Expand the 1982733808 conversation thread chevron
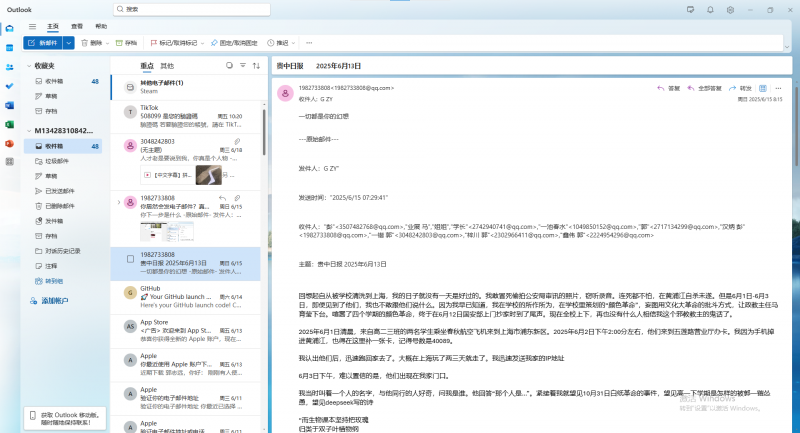800x433 pixels. point(119,202)
